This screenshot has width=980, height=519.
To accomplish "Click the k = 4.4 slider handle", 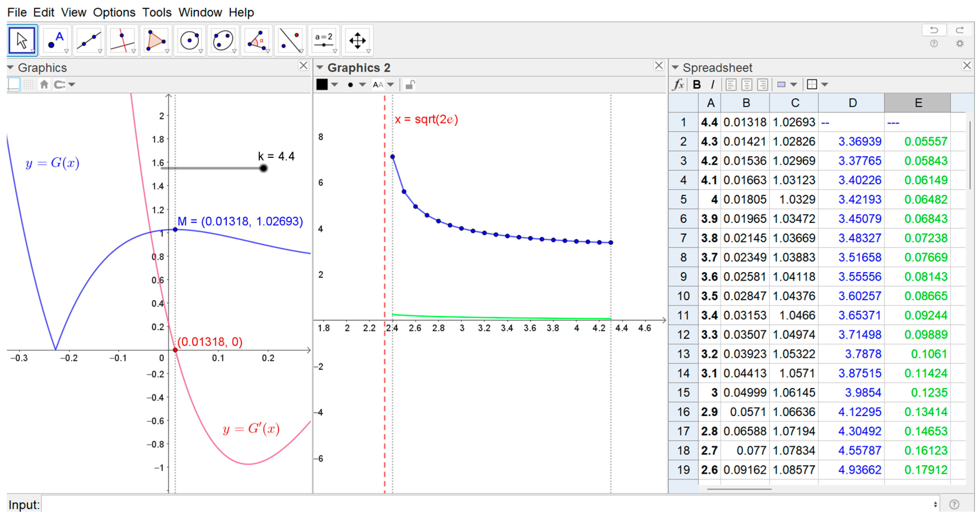I will pos(263,168).
